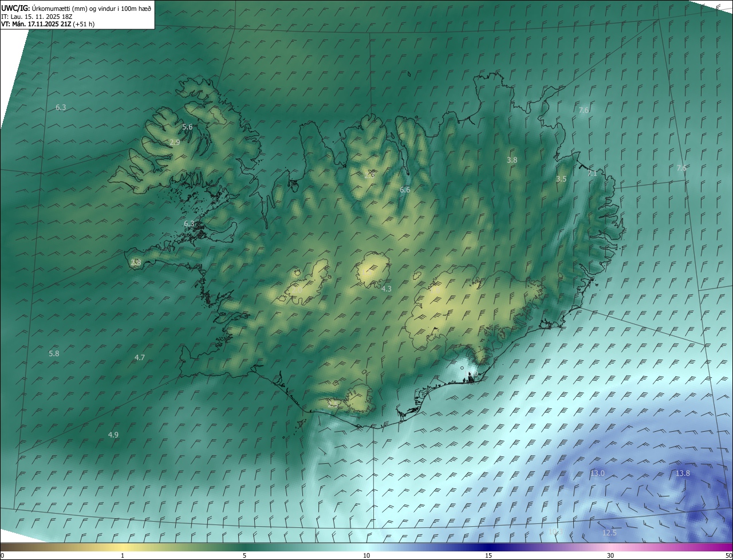The image size is (733, 560).
Task: Click the 6.3 value on open sea northwest of Westfjords
Action: 61,107
